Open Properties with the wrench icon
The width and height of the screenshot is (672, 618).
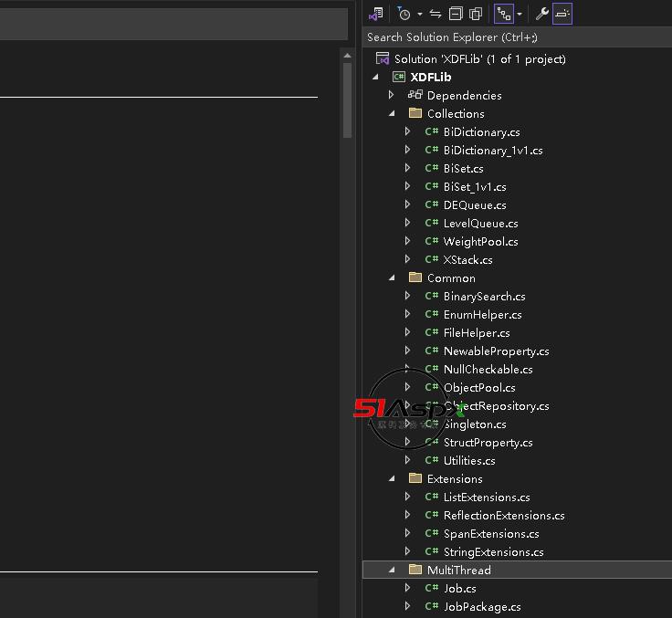click(x=541, y=14)
